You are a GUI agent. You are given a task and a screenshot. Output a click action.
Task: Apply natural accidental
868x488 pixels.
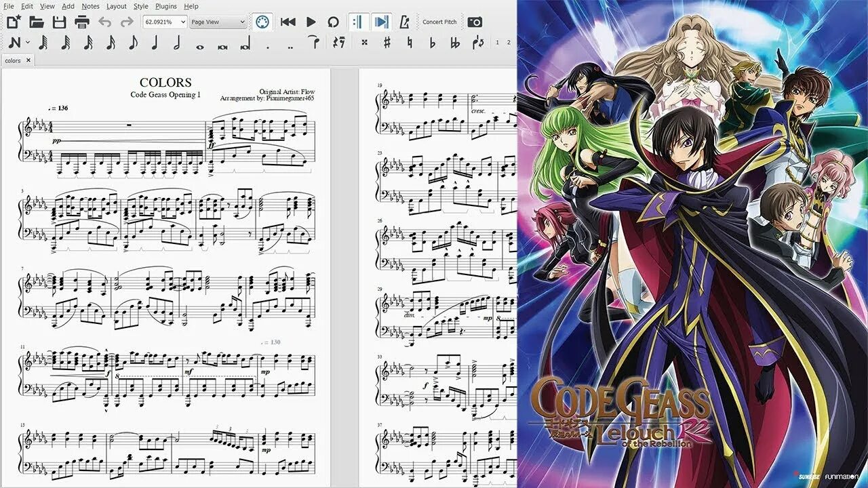click(x=410, y=43)
